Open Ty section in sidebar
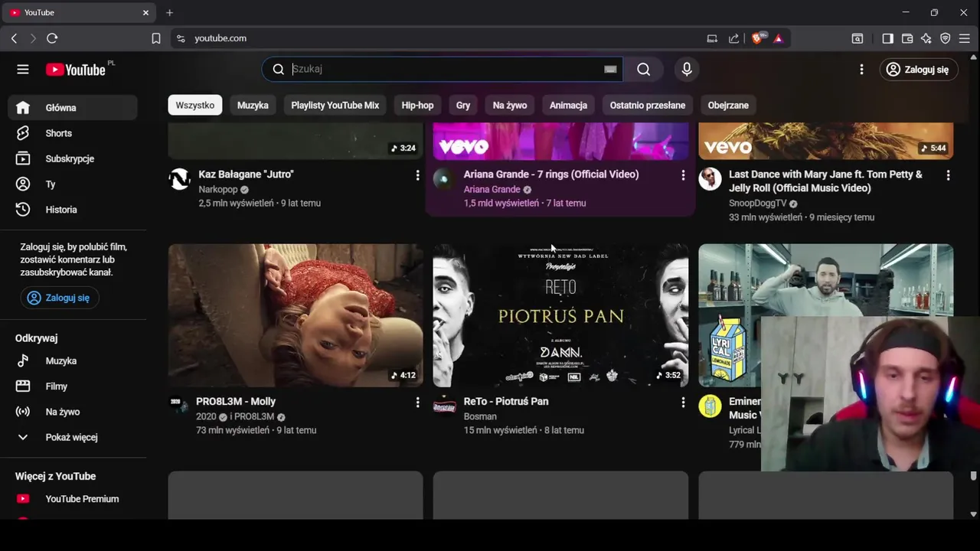The height and width of the screenshot is (551, 980). click(73, 184)
